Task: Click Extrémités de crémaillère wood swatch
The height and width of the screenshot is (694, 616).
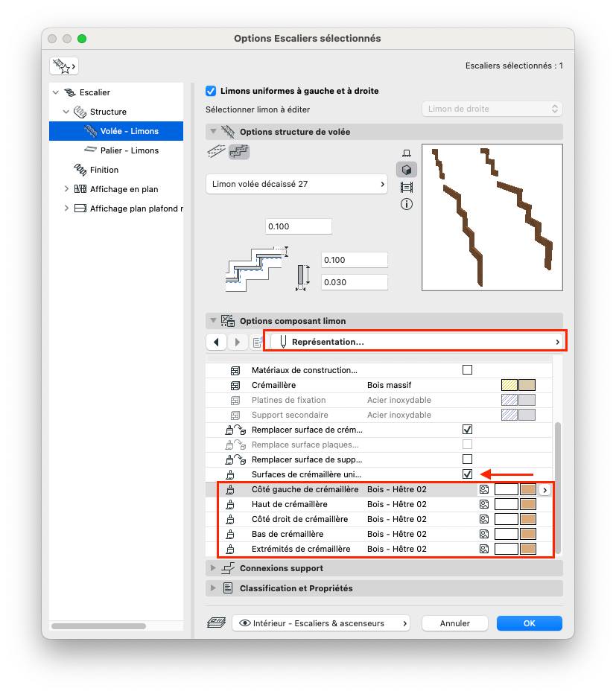Action: 528,549
